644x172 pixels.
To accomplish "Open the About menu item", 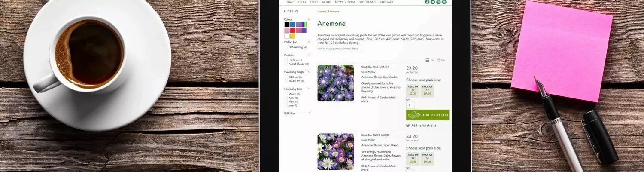I will 327,2.
